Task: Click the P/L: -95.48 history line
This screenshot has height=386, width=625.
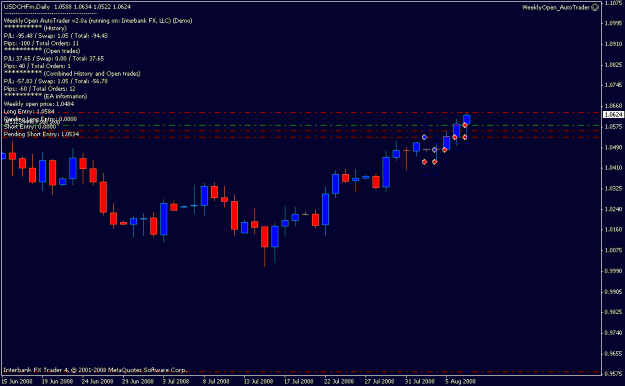Action: click(x=56, y=36)
